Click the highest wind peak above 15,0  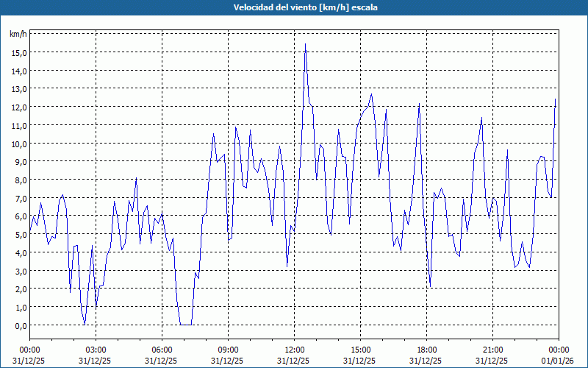tap(305, 44)
